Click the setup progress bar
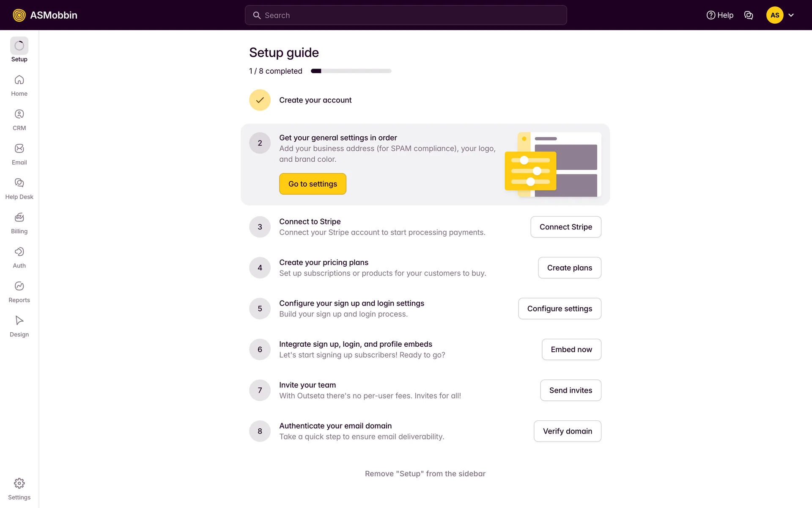This screenshot has height=508, width=812. click(351, 71)
